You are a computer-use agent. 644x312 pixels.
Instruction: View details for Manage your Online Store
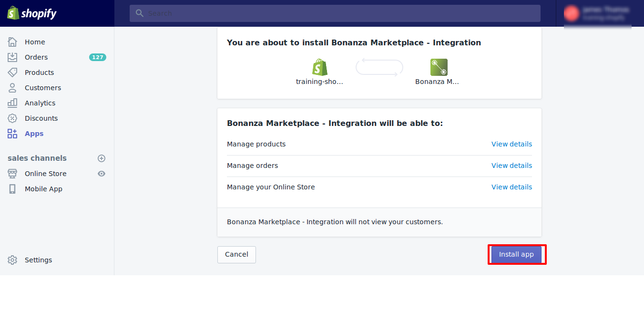[x=511, y=187]
